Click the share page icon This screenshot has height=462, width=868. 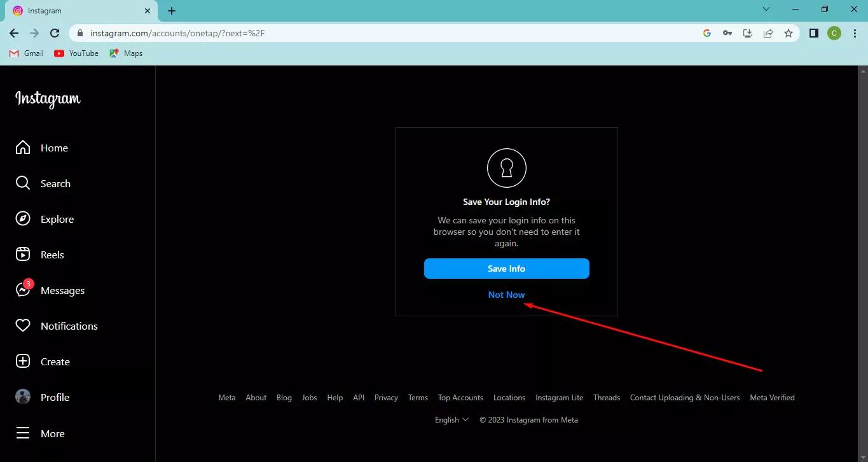pos(768,33)
